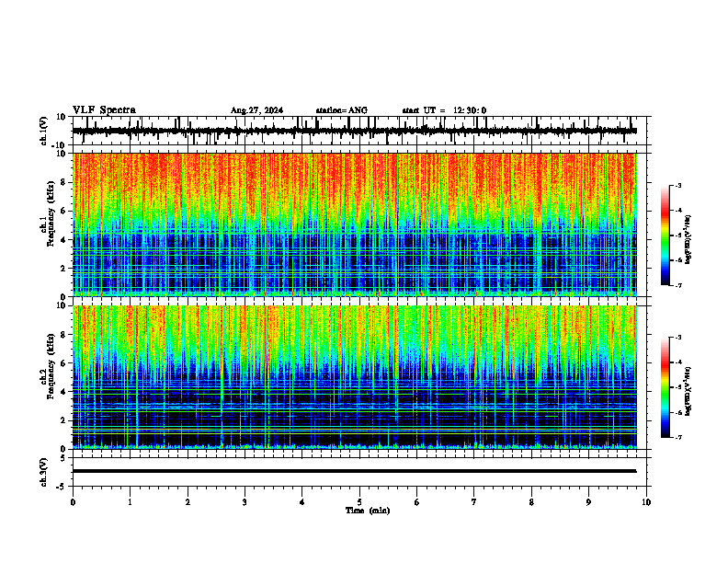Click time axis end tick label "10"
The width and height of the screenshot is (728, 563).
646,502
